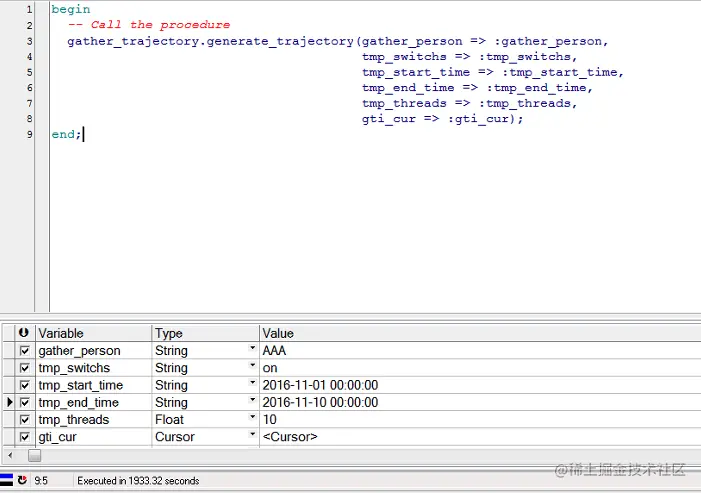Click line number 3 in the gutter

pos(29,41)
